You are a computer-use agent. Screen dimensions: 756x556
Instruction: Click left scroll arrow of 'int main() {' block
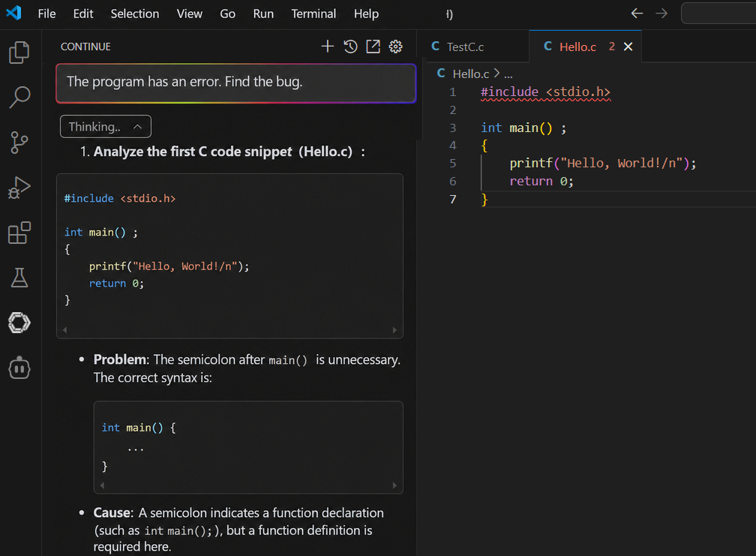coord(102,485)
